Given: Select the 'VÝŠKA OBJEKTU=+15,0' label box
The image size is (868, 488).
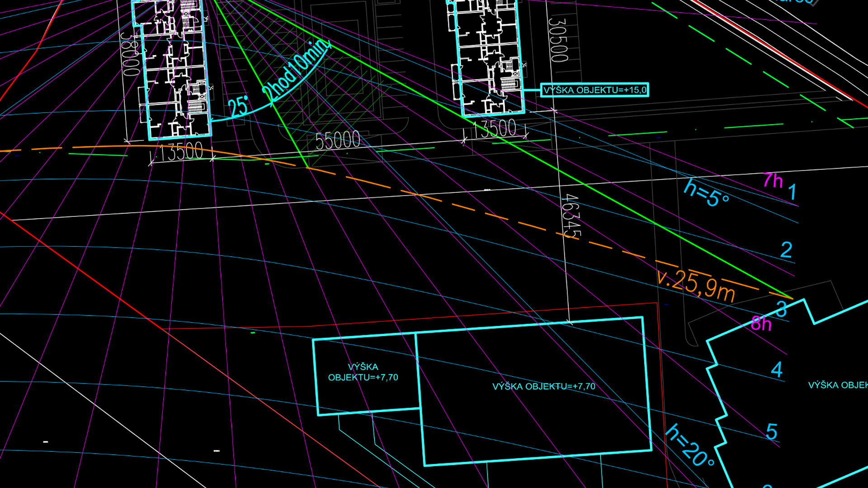Looking at the screenshot, I should [x=594, y=90].
